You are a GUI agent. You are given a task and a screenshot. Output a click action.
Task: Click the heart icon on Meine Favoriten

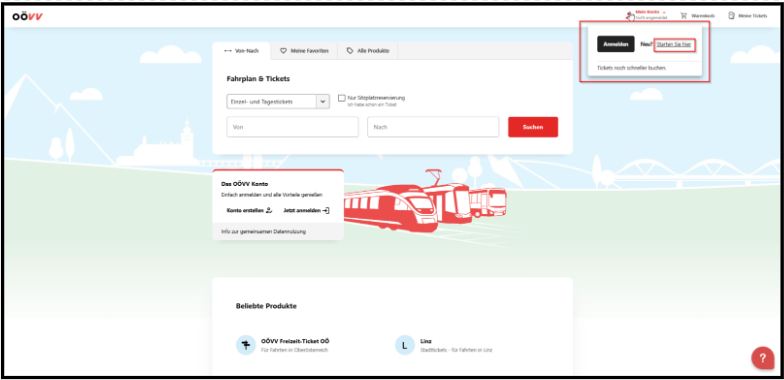(283, 51)
